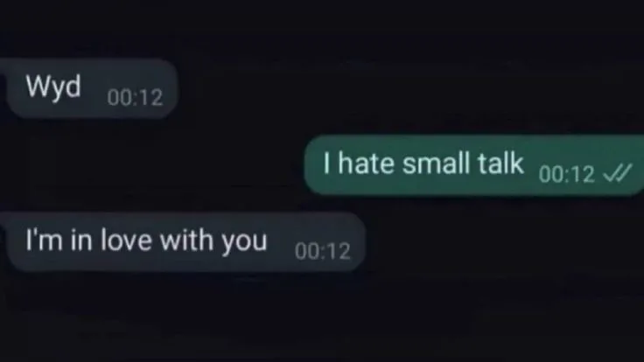Screen dimensions: 644x362
Task: Click the word "you" in last message
Action: (244, 242)
